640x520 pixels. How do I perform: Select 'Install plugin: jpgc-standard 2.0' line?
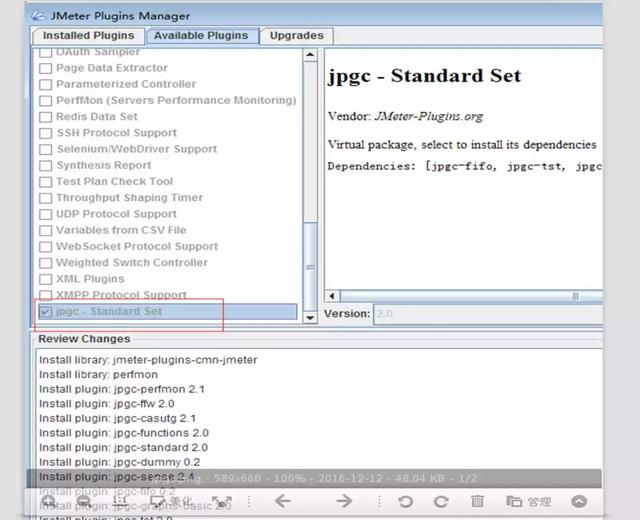(x=124, y=448)
